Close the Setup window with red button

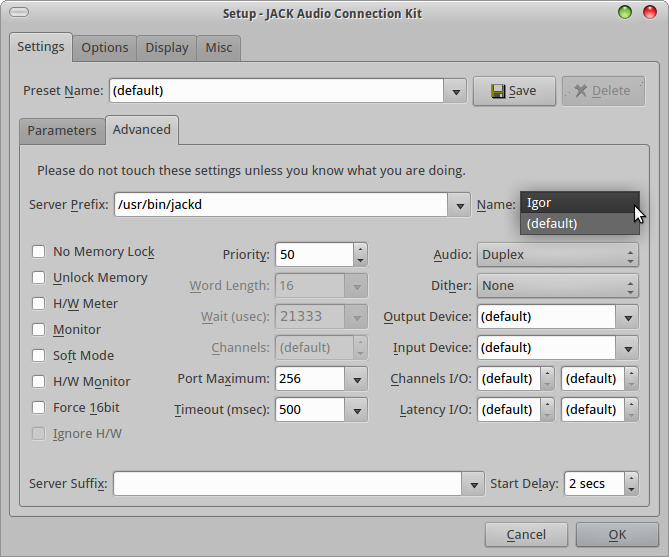tap(650, 12)
